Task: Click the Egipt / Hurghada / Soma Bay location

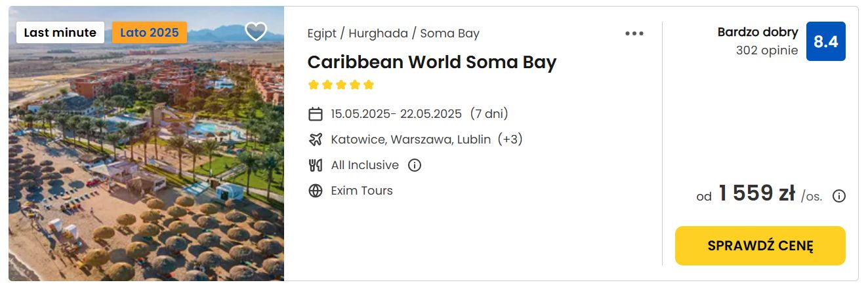Action: 393,33
